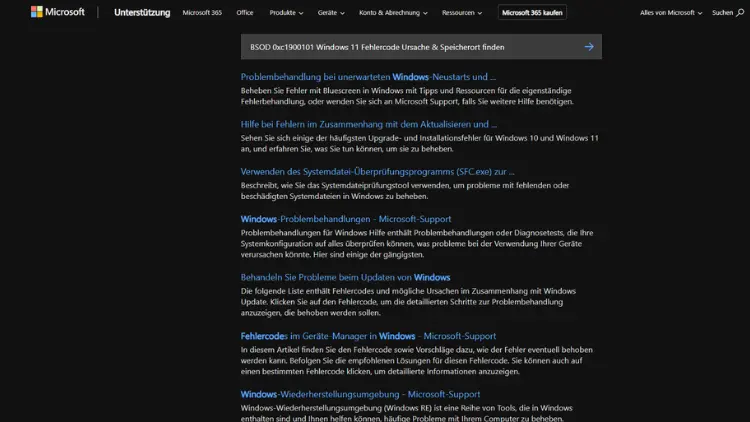Expand the Ressourcen dropdown menu
The height and width of the screenshot is (422, 750).
462,13
